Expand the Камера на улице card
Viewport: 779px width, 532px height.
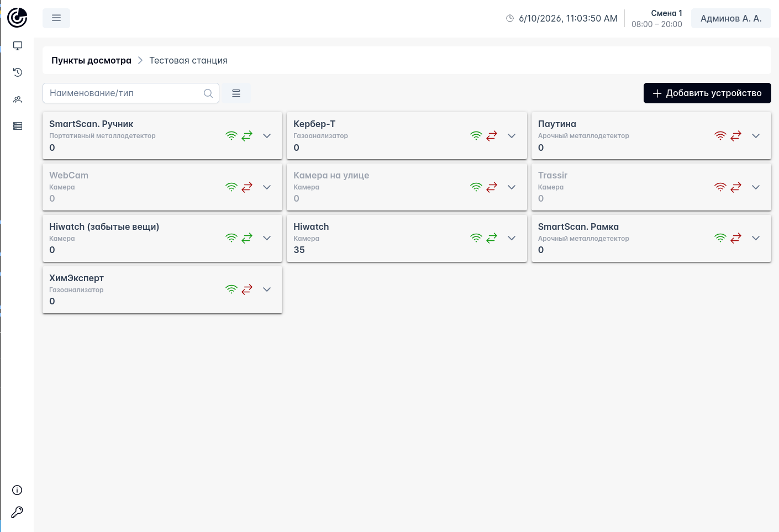512,187
